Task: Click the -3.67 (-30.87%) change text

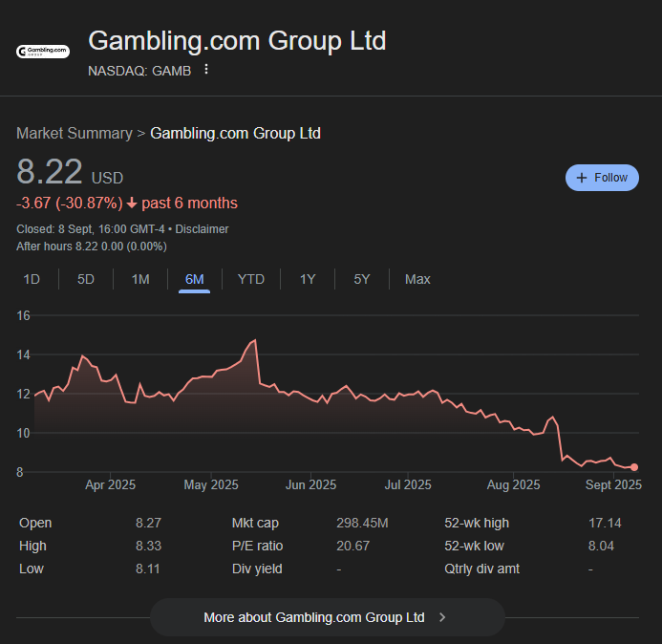Action: point(69,204)
